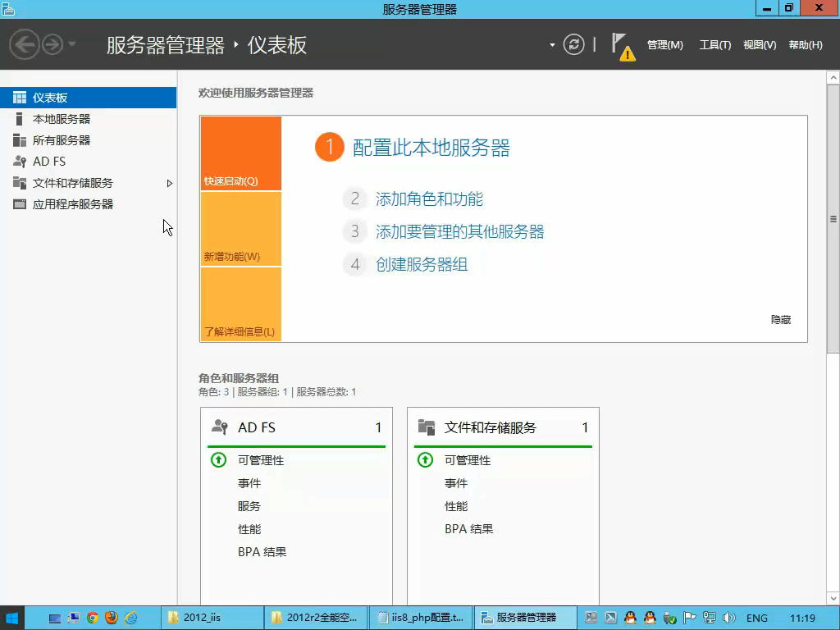Viewport: 840px width, 630px height.
Task: Click the Windows Start button
Action: [12, 618]
